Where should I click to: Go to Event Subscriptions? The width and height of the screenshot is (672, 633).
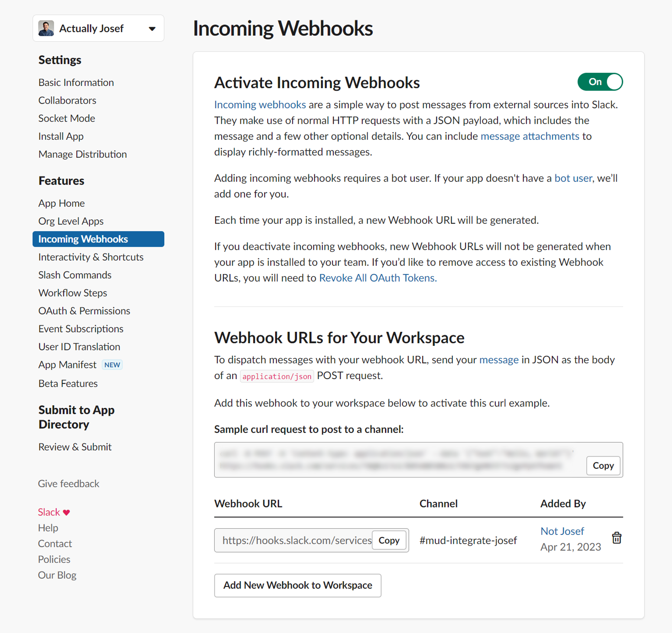click(x=81, y=328)
